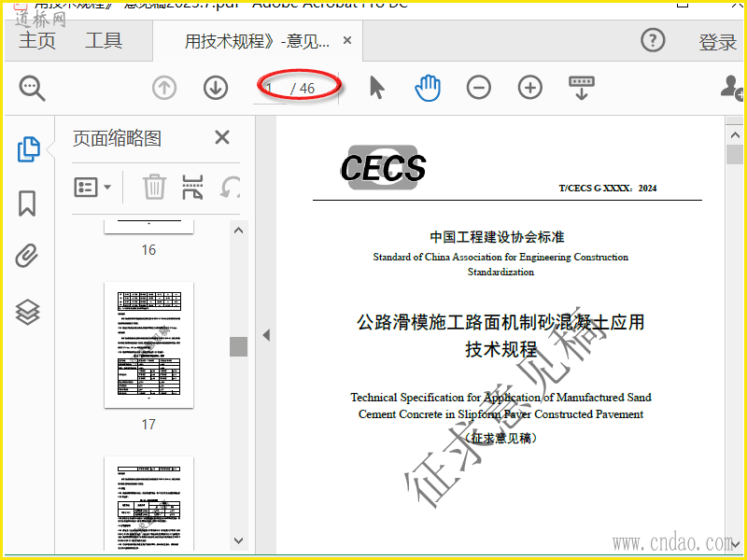Activate the selection arrow tool
747x560 pixels.
coord(377,88)
